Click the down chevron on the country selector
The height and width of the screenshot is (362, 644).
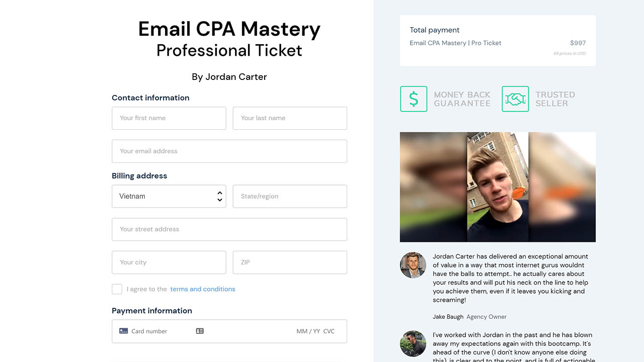219,200
